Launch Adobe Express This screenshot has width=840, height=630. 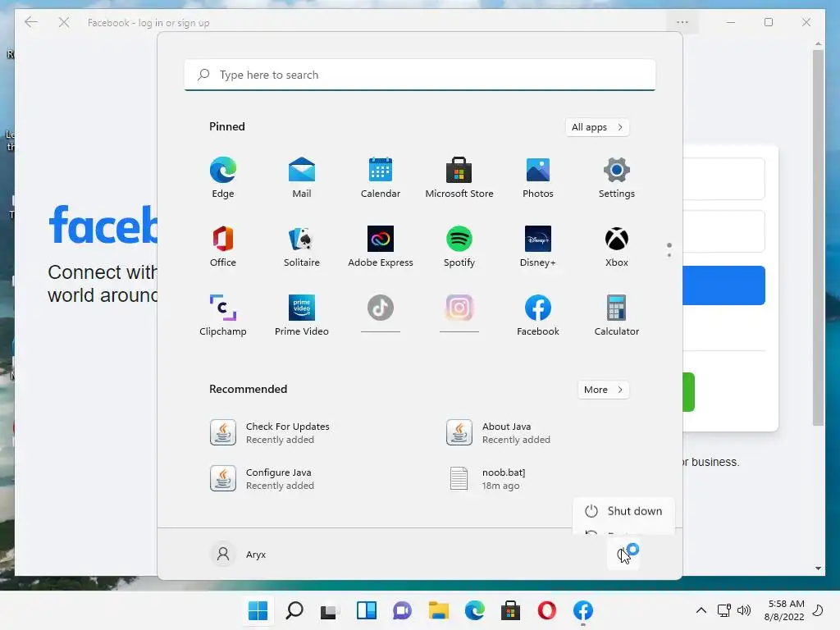coord(381,246)
